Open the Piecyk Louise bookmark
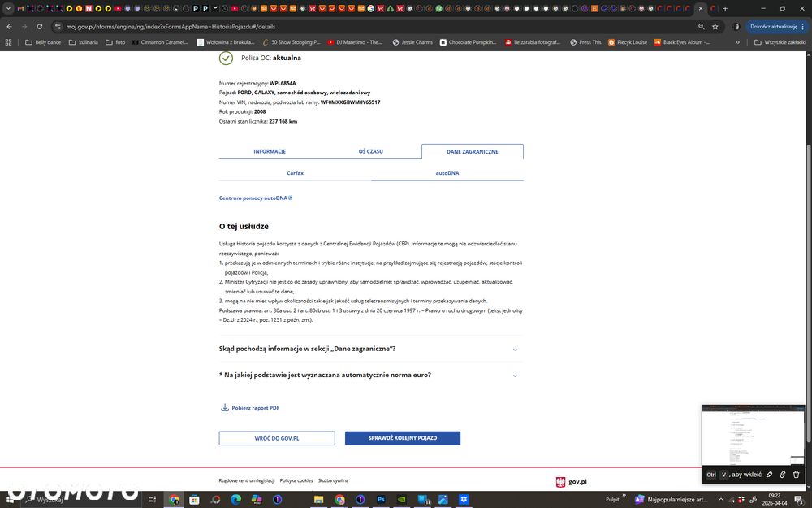This screenshot has width=812, height=508. [628, 42]
